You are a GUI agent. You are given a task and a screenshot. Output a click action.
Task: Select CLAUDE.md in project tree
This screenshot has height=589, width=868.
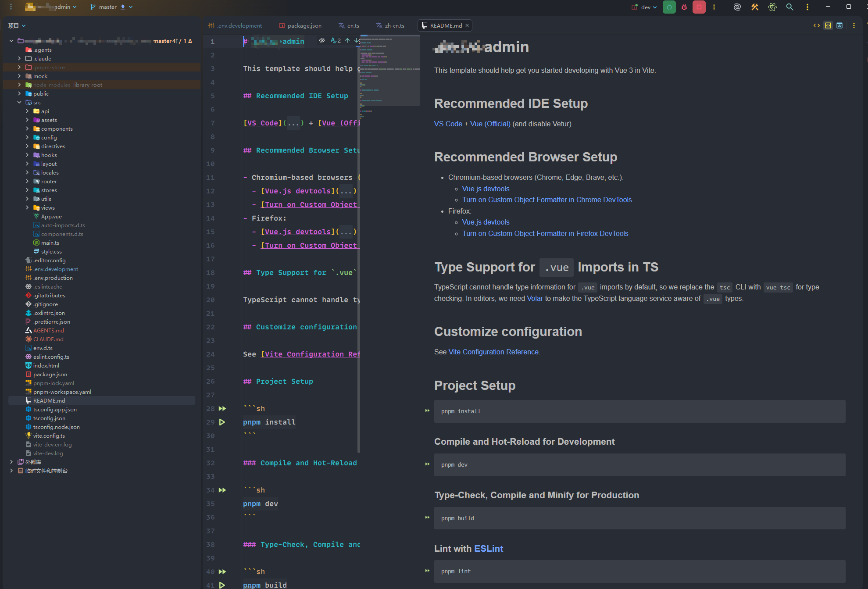click(x=48, y=339)
